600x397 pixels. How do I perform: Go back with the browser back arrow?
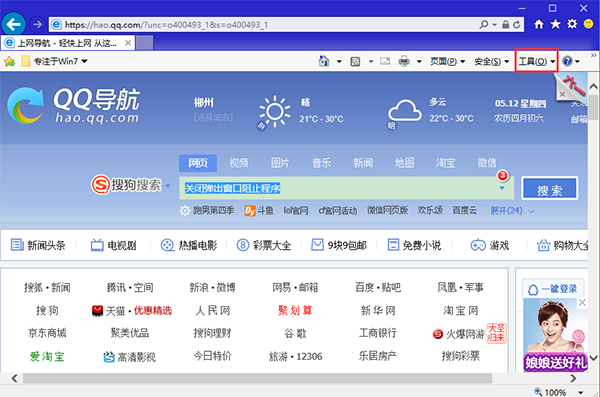[x=13, y=25]
